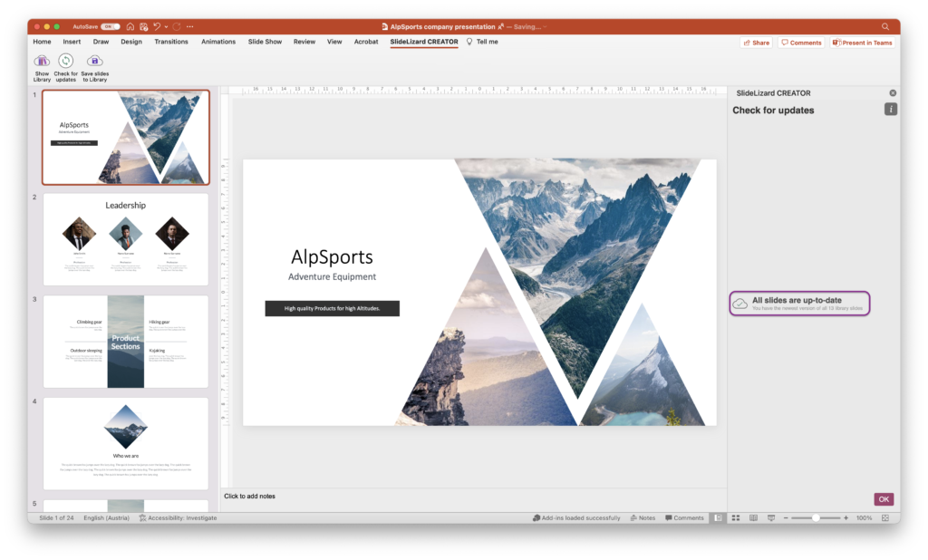Click Present in Teams

[862, 43]
